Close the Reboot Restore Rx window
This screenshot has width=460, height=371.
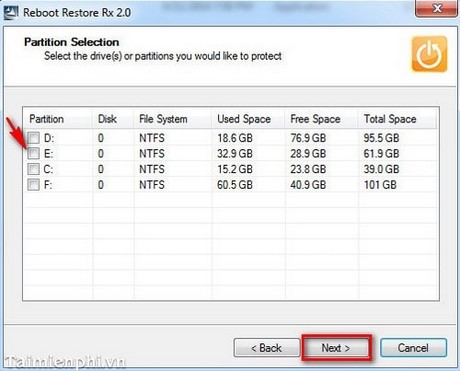coord(436,8)
